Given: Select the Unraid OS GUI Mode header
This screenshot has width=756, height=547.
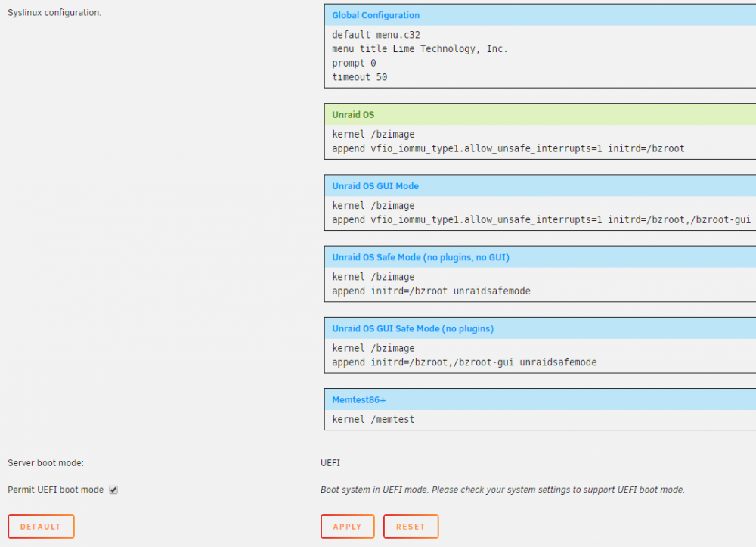Looking at the screenshot, I should (x=540, y=185).
